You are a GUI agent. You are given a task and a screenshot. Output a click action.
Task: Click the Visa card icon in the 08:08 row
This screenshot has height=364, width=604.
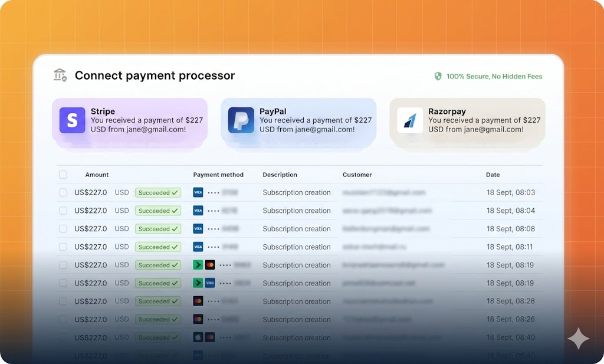[198, 228]
